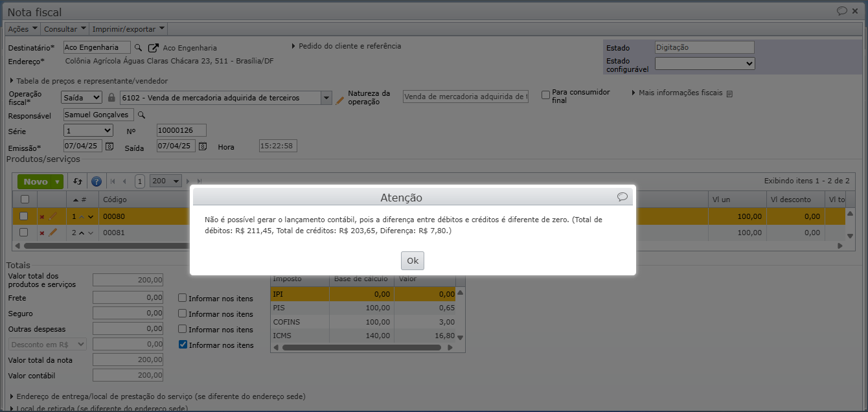Click the Vl un column header
The width and height of the screenshot is (868, 412).
pyautogui.click(x=737, y=200)
